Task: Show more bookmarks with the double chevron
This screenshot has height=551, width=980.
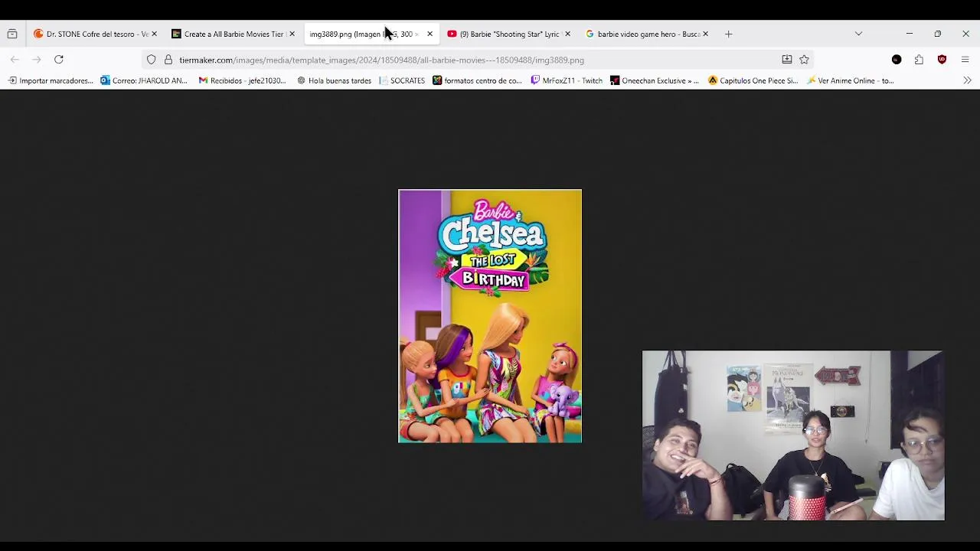Action: point(967,80)
